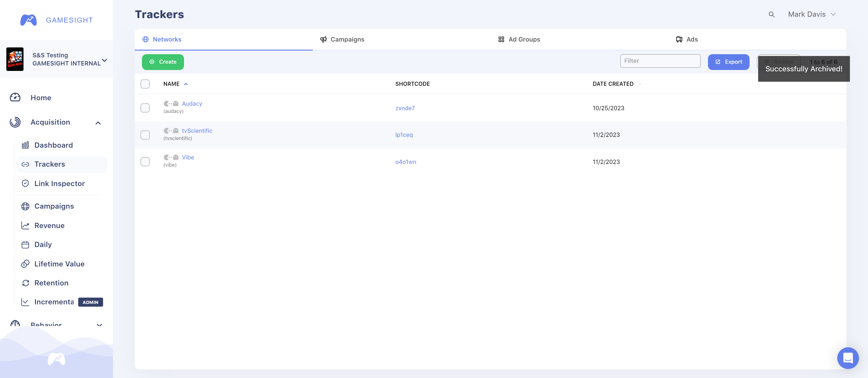
Task: Check the Vibe row checkbox
Action: coord(145,162)
